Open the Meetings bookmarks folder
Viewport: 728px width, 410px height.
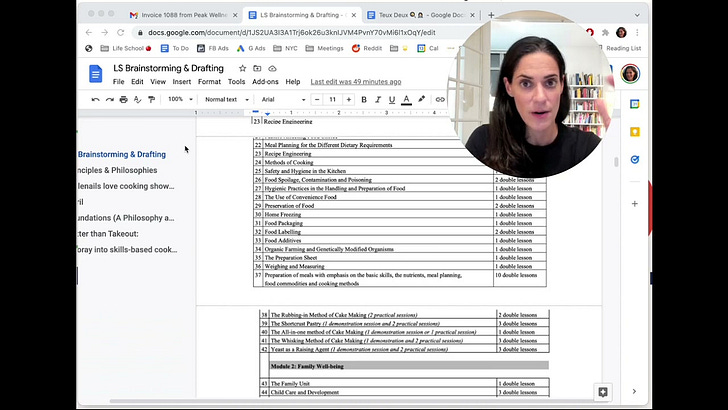click(325, 48)
